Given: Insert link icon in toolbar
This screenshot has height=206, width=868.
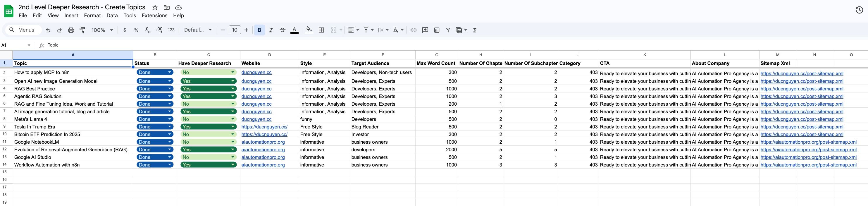Looking at the screenshot, I should [x=414, y=30].
